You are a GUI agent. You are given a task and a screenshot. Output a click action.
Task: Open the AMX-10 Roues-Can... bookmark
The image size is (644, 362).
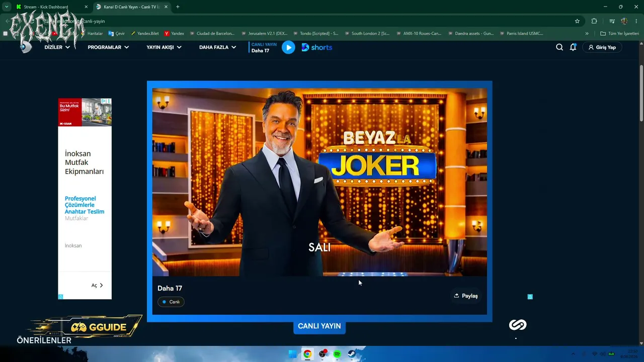pyautogui.click(x=419, y=34)
